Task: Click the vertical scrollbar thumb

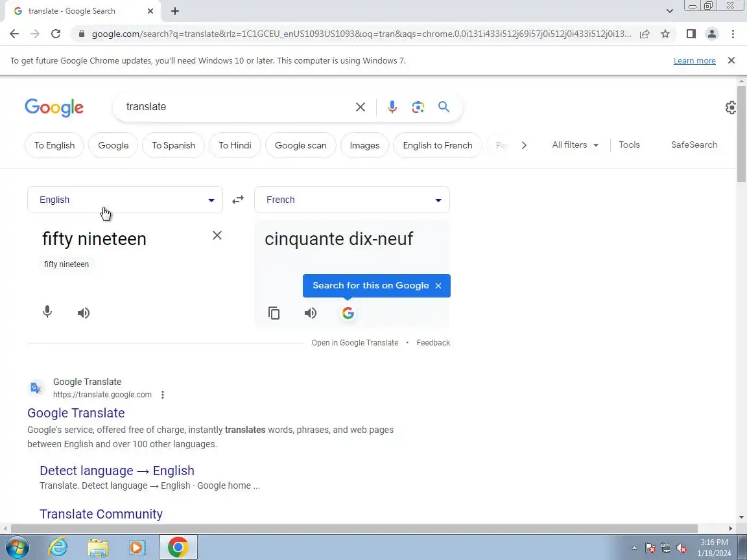Action: click(741, 134)
